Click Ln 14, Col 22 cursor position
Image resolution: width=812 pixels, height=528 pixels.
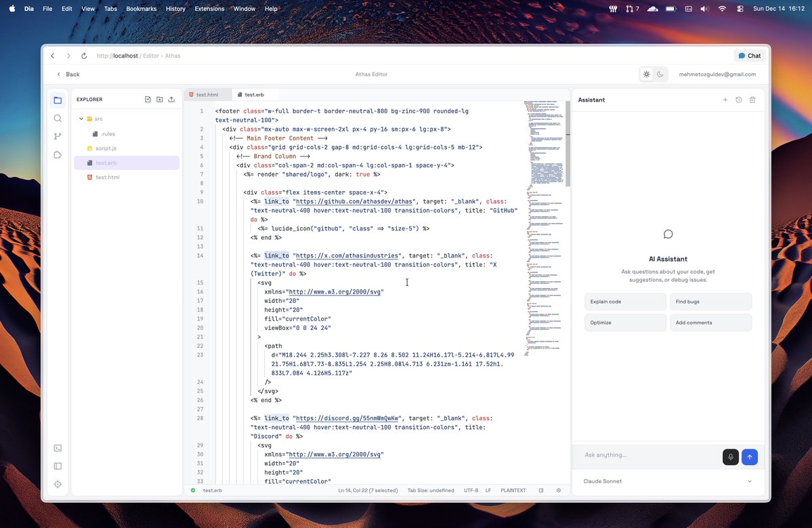coord(368,490)
